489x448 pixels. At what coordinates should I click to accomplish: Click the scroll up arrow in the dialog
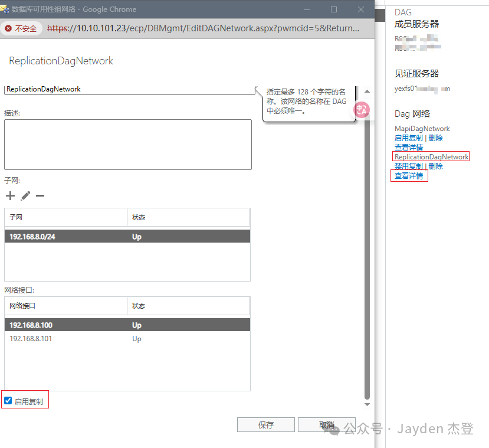367,91
